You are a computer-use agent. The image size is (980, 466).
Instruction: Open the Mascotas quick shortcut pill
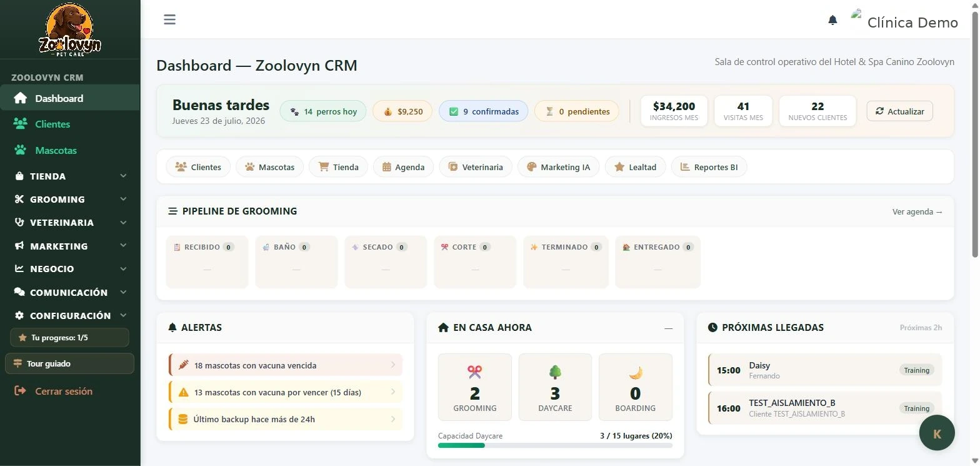269,167
